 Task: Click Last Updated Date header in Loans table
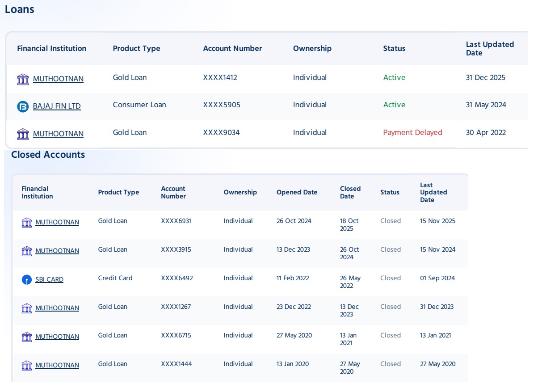click(490, 49)
